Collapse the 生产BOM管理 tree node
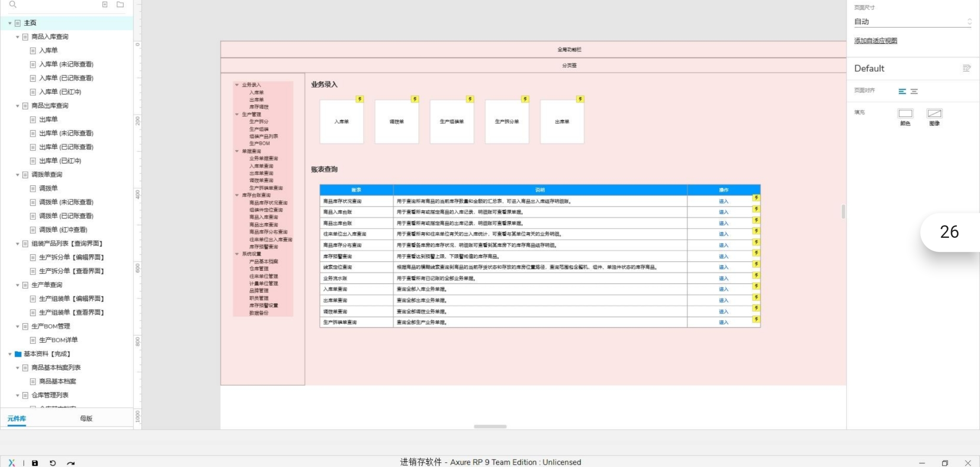Viewport: 980px width, 467px height. tap(18, 326)
